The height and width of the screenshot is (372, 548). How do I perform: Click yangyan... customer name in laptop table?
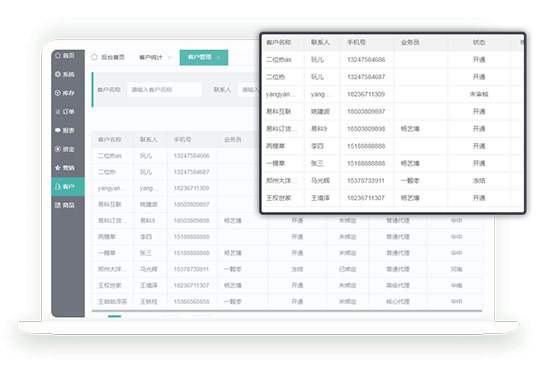(x=112, y=188)
